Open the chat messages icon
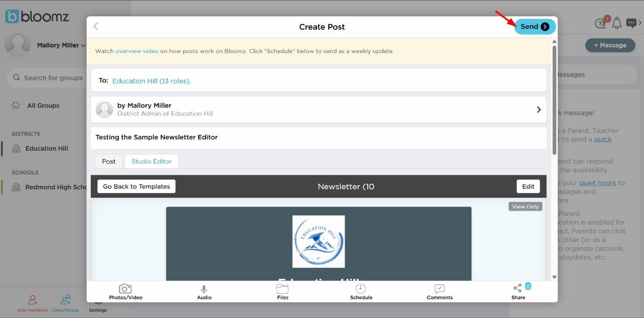 [631, 23]
